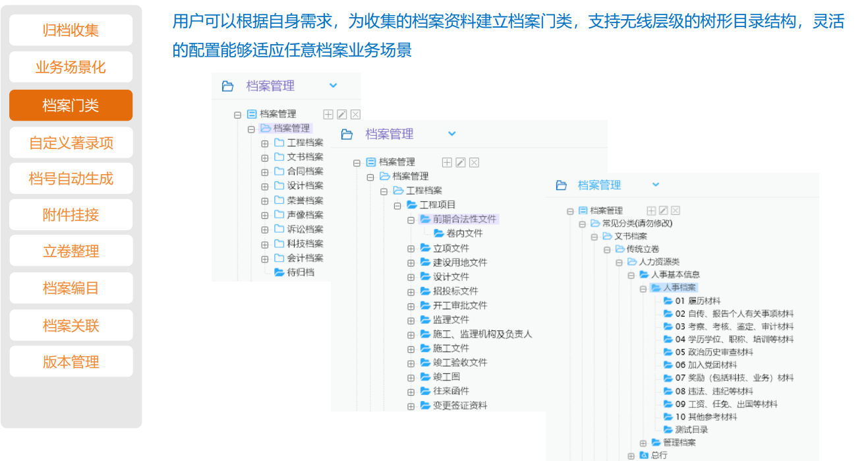Expand the 立项文件 folder node
868x461 pixels.
click(x=411, y=249)
